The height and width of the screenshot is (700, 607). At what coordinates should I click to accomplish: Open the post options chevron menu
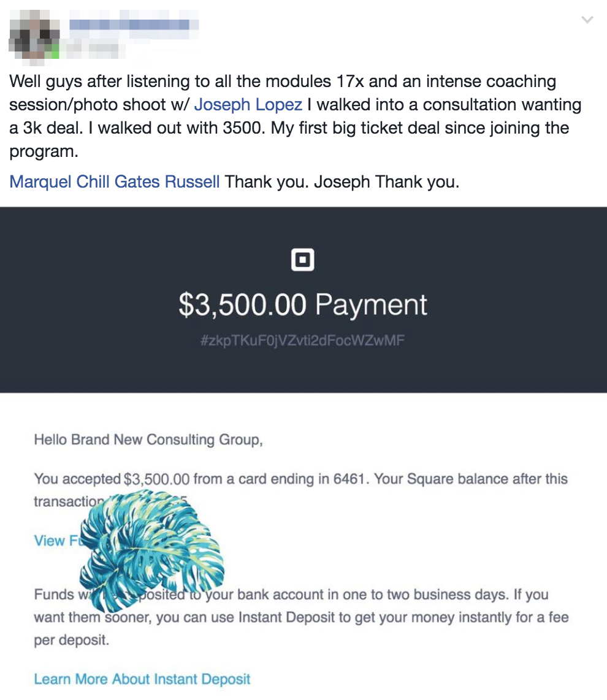[587, 20]
